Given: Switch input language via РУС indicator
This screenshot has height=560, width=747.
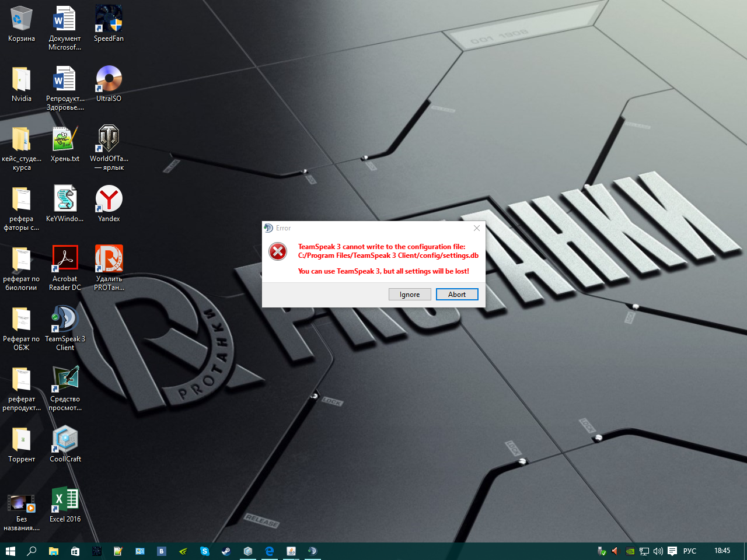Looking at the screenshot, I should 690,551.
